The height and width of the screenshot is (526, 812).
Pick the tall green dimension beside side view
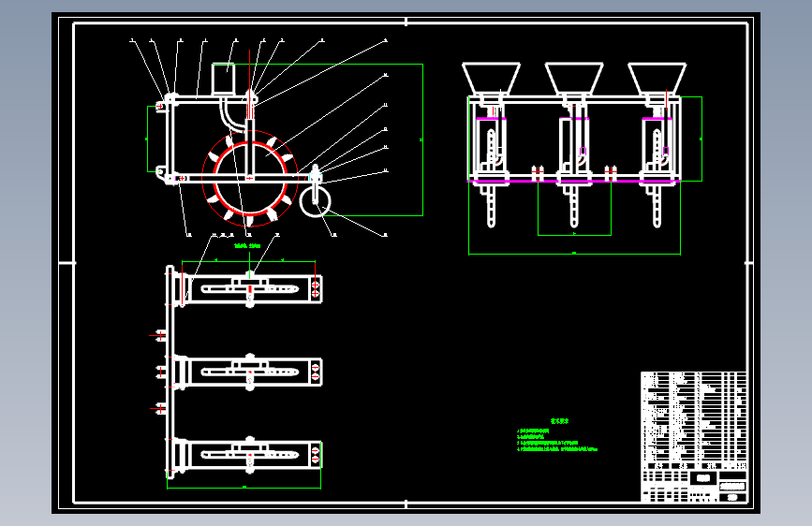click(x=422, y=139)
